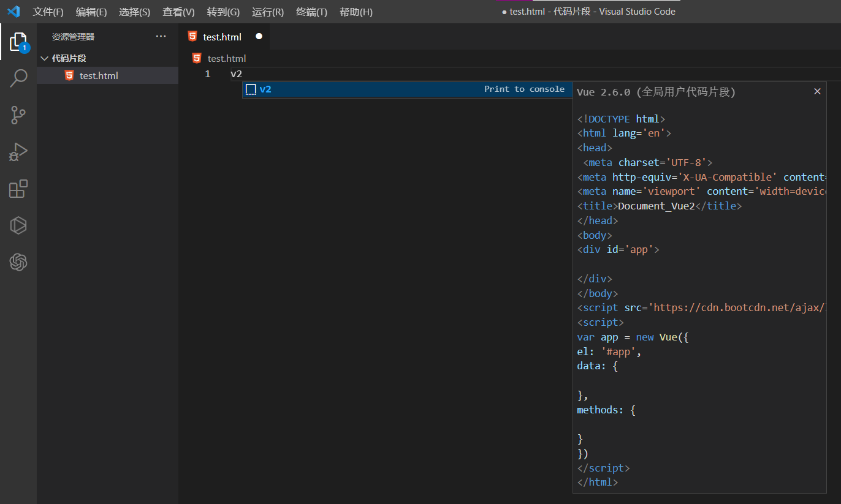Click the HTML5 icon in the breadcrumb
Viewport: 841px width, 504px height.
pyautogui.click(x=197, y=58)
